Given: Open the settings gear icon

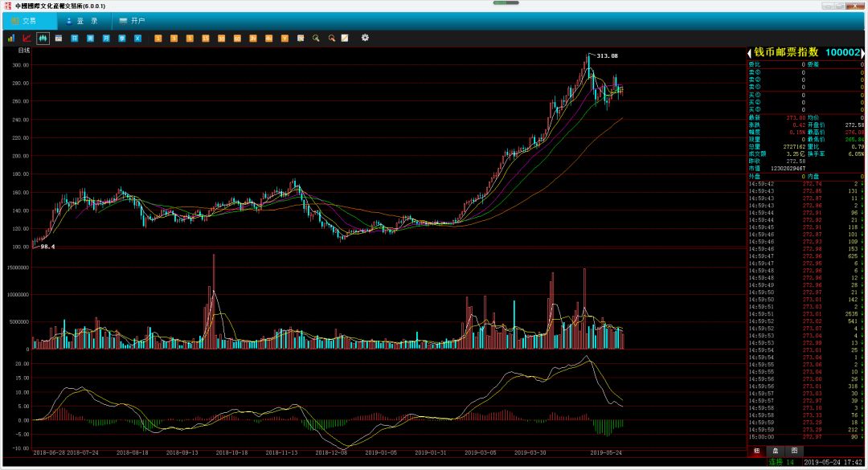Looking at the screenshot, I should tap(365, 38).
